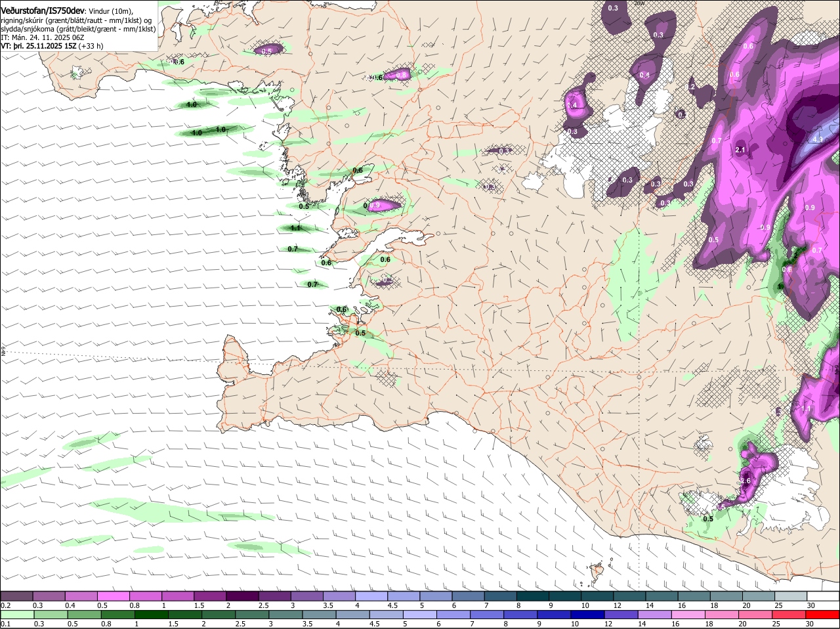Pick top-row dark purple swatch between 2 and 2.5
Screen dimensions: 840x629
point(243,596)
